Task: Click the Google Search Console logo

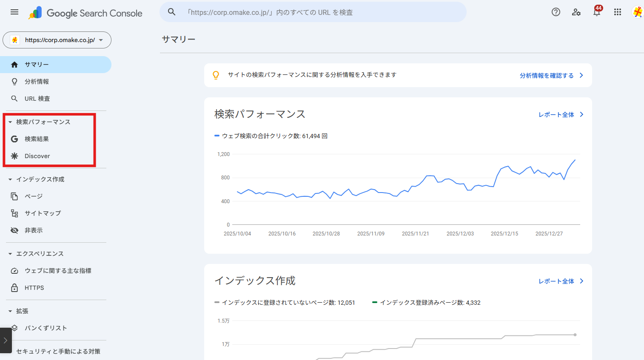Action: click(85, 13)
